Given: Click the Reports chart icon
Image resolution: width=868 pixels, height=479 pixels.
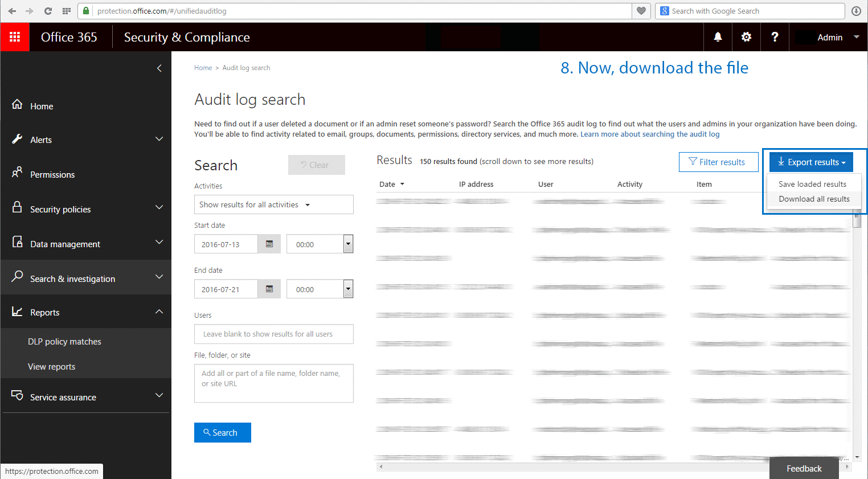Looking at the screenshot, I should (17, 312).
